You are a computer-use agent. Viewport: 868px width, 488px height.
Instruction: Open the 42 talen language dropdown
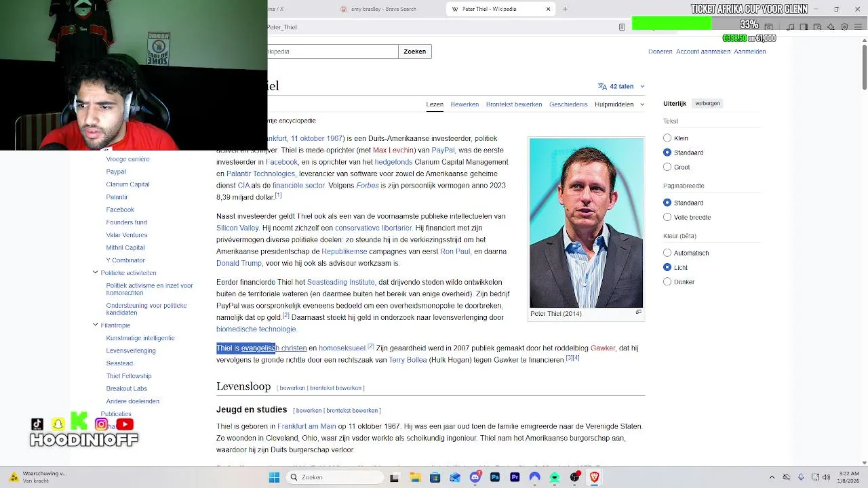(621, 86)
